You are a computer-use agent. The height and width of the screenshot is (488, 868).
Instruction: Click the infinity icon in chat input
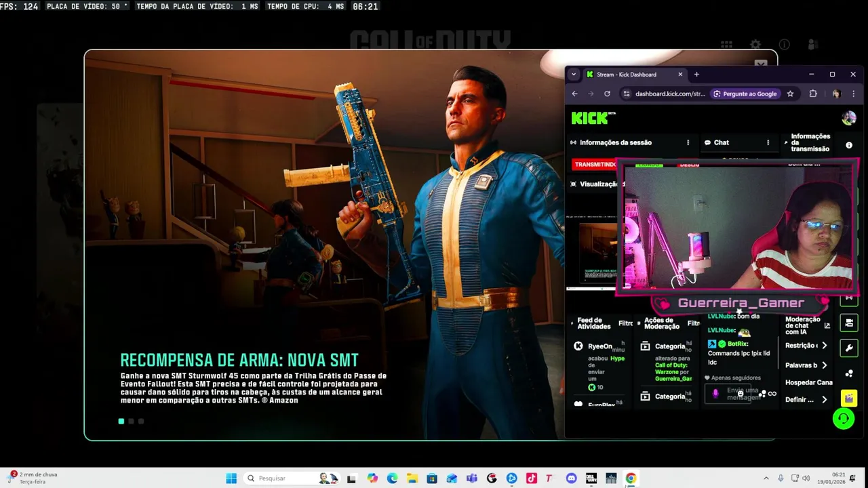tap(772, 394)
